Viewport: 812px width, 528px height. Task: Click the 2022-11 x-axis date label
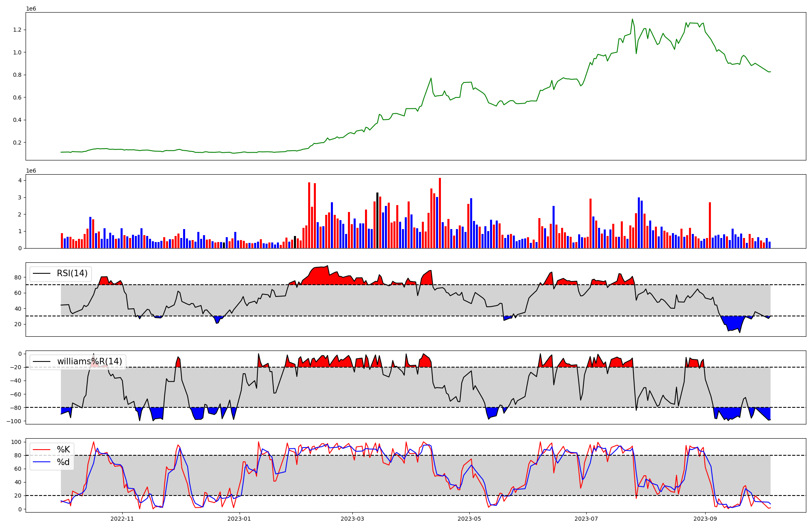122,519
